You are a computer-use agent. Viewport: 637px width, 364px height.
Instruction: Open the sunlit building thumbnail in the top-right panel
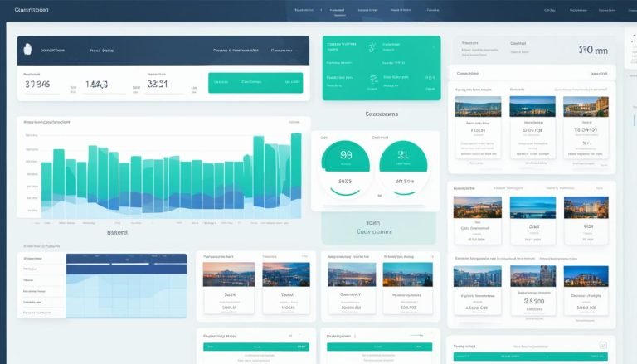pos(586,107)
